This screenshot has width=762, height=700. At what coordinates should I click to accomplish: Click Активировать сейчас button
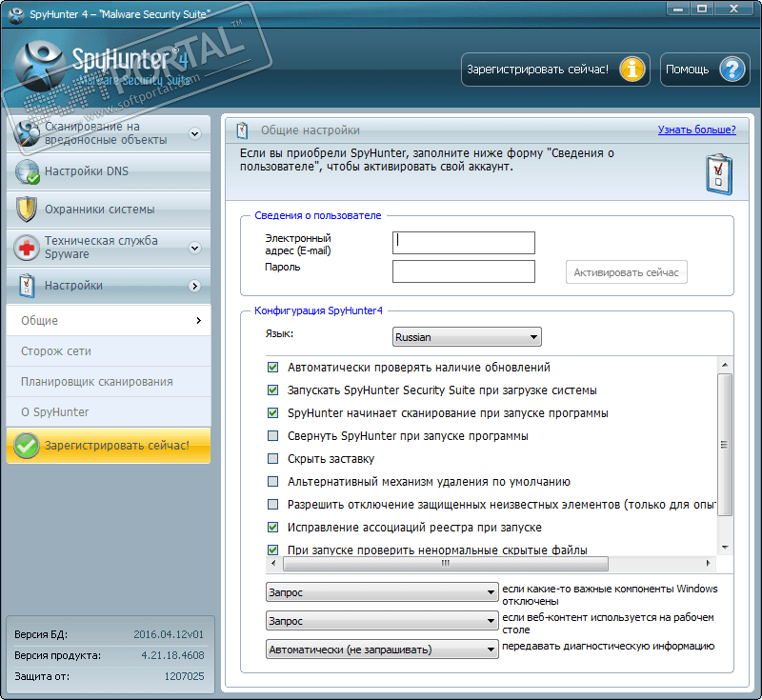click(627, 272)
